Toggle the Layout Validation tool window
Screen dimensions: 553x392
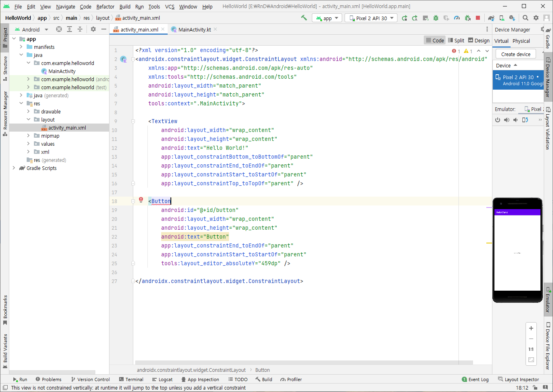[548, 128]
